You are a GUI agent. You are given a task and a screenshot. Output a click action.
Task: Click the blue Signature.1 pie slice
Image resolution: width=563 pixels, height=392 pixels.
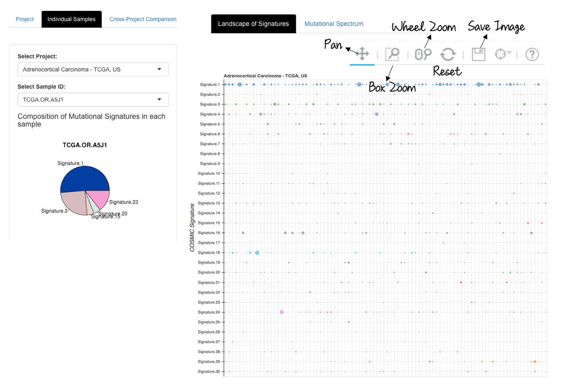click(84, 179)
